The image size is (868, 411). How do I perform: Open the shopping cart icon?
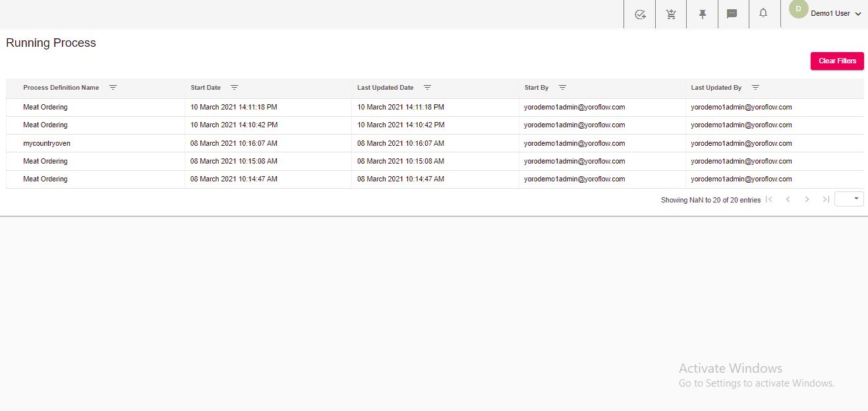click(x=670, y=13)
